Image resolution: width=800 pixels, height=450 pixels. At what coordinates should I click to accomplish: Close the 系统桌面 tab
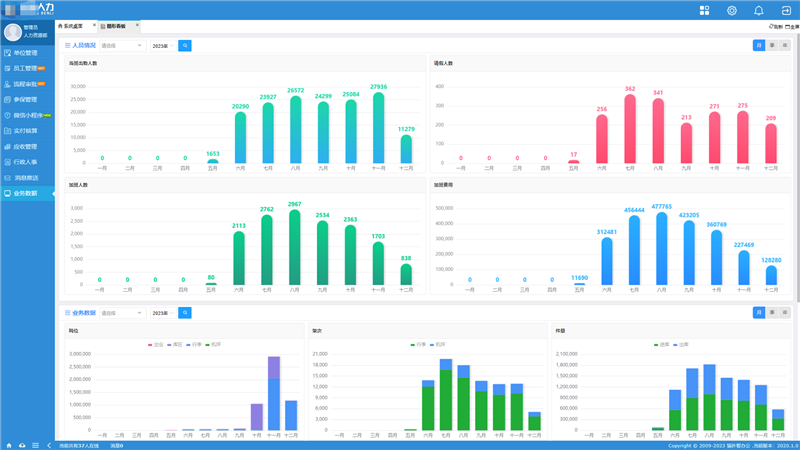[x=95, y=25]
